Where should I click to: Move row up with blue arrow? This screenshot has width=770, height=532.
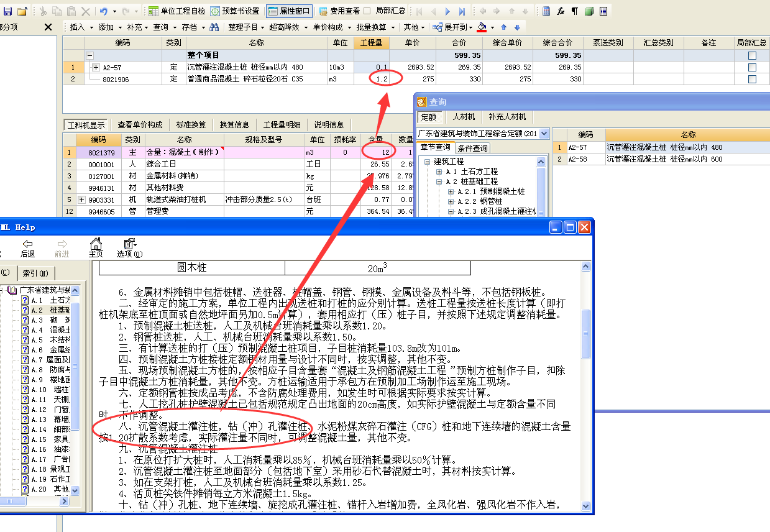(x=504, y=27)
